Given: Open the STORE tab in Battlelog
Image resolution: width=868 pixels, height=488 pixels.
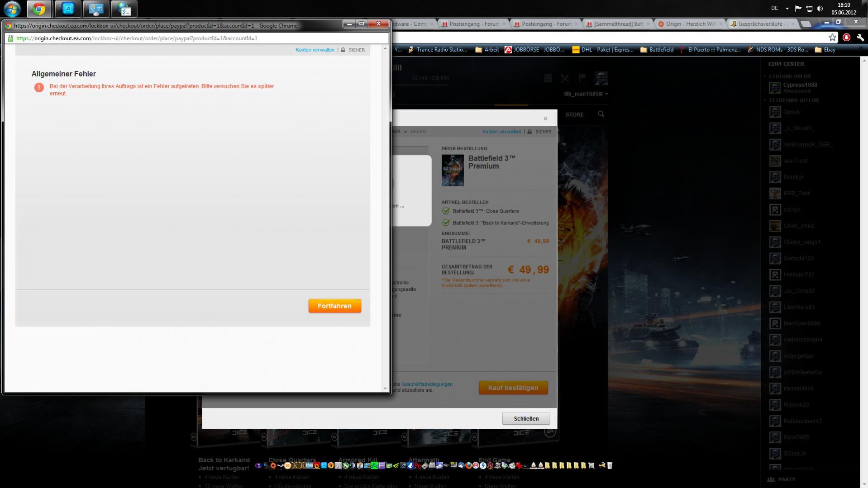Looking at the screenshot, I should tap(574, 115).
